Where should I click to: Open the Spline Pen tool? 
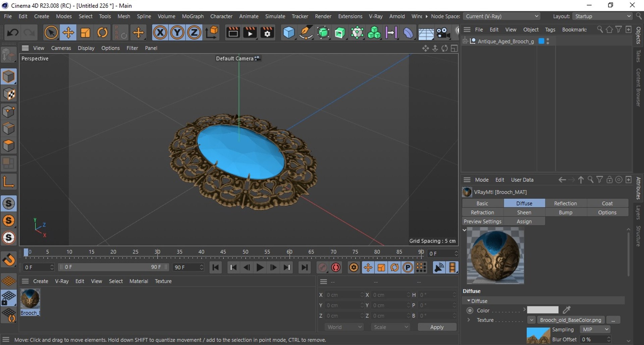[306, 33]
